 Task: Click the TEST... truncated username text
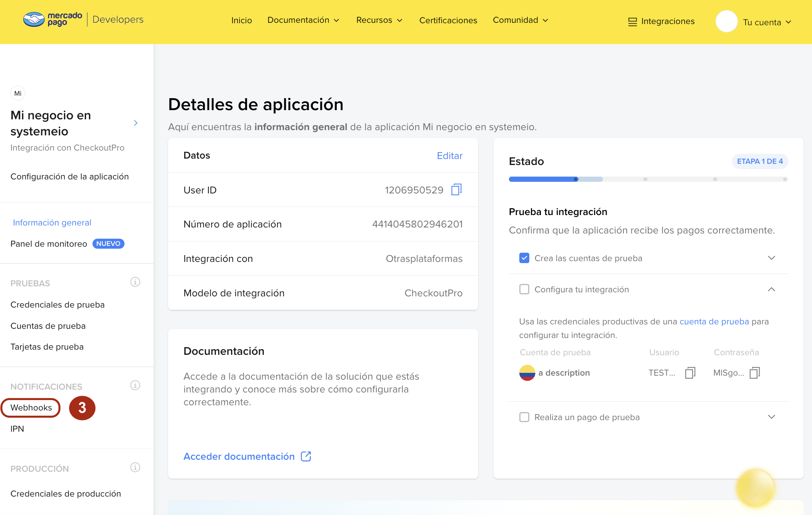661,373
